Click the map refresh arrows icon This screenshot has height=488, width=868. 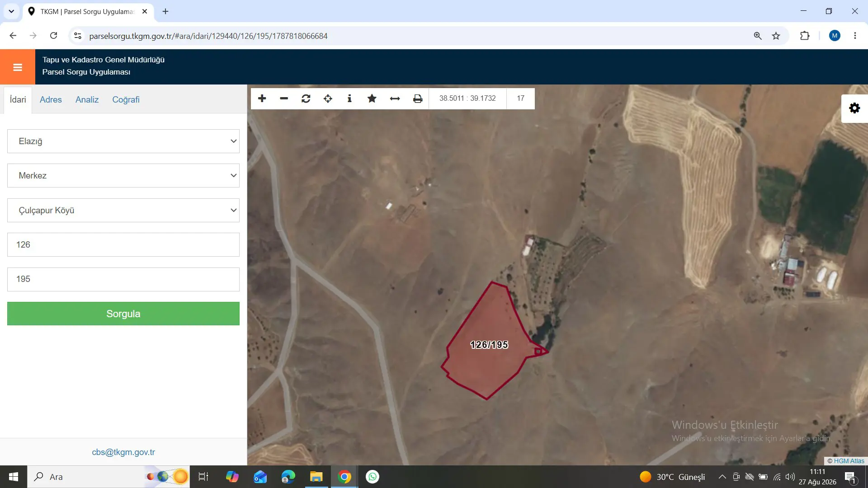point(306,99)
